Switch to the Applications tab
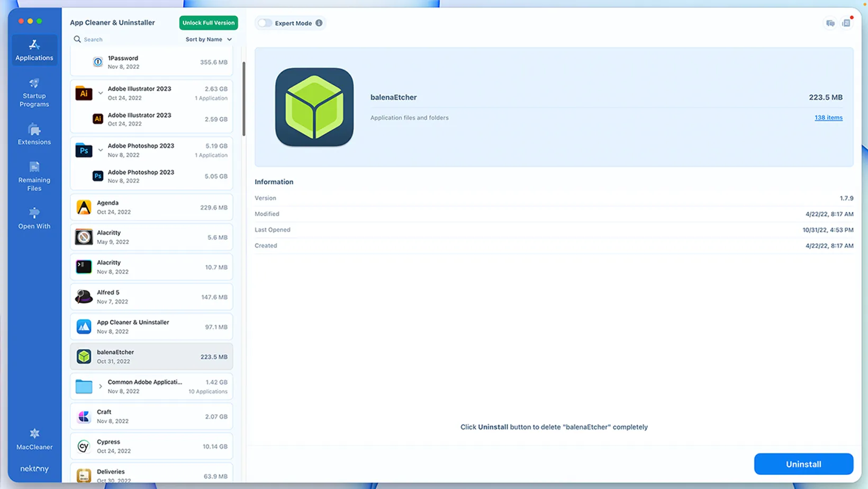 pyautogui.click(x=34, y=50)
